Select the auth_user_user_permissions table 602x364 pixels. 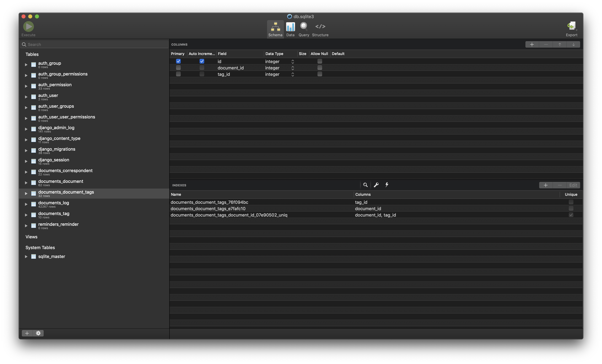[x=94, y=118]
